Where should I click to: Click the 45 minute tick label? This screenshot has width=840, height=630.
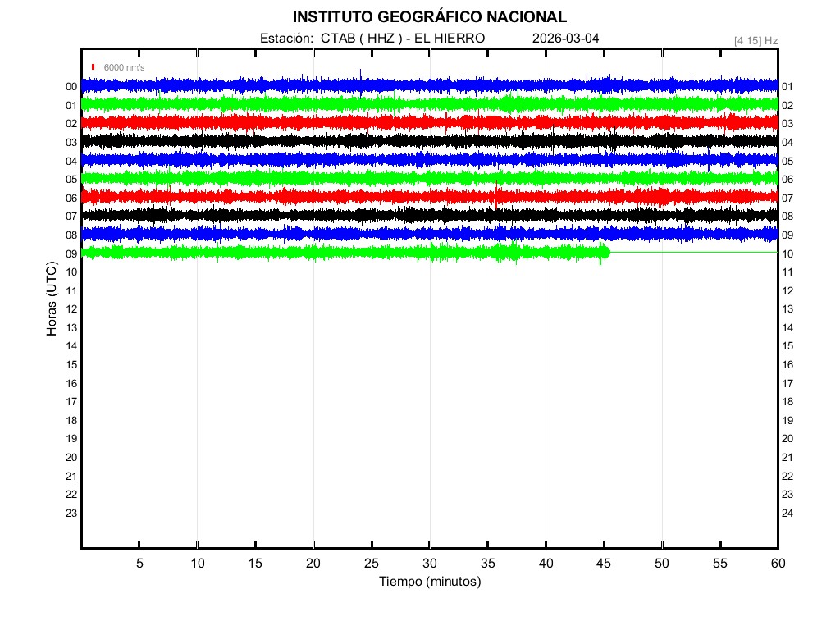(x=604, y=564)
